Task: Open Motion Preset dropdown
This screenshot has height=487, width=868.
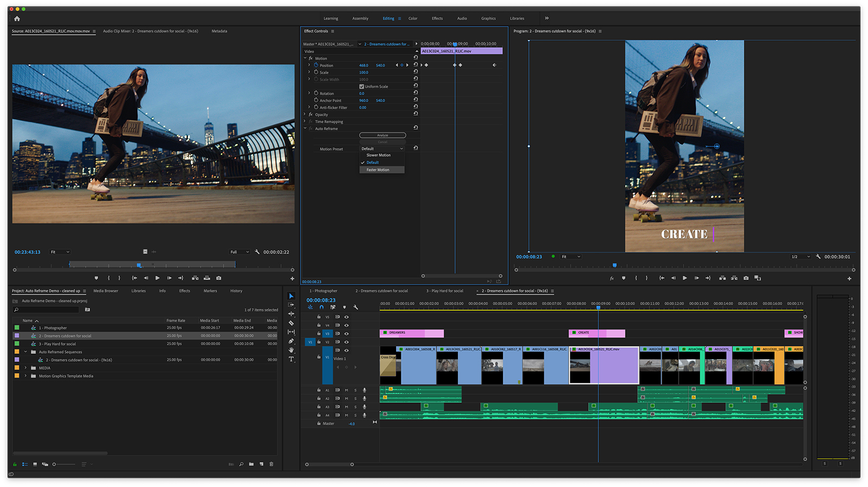Action: point(382,149)
